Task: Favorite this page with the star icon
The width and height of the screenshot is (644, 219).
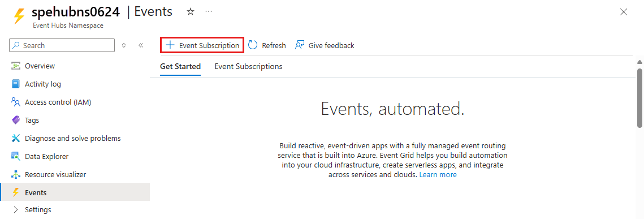Action: tap(190, 12)
